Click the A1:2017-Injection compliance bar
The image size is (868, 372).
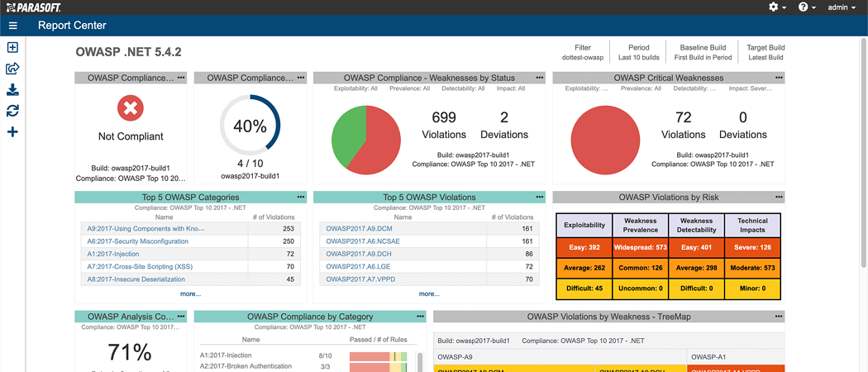(x=378, y=356)
